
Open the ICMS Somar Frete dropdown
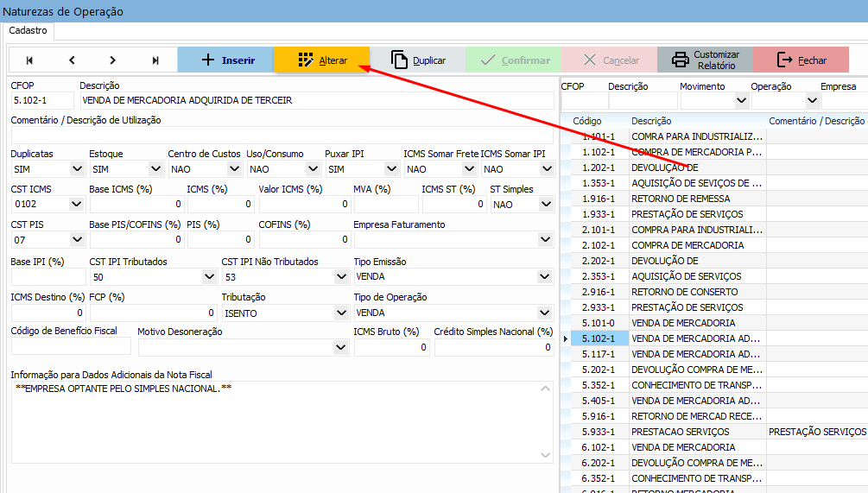[469, 168]
